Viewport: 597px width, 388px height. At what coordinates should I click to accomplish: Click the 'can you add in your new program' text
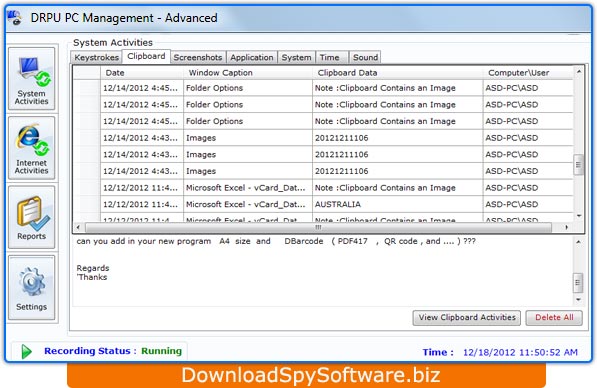point(144,241)
